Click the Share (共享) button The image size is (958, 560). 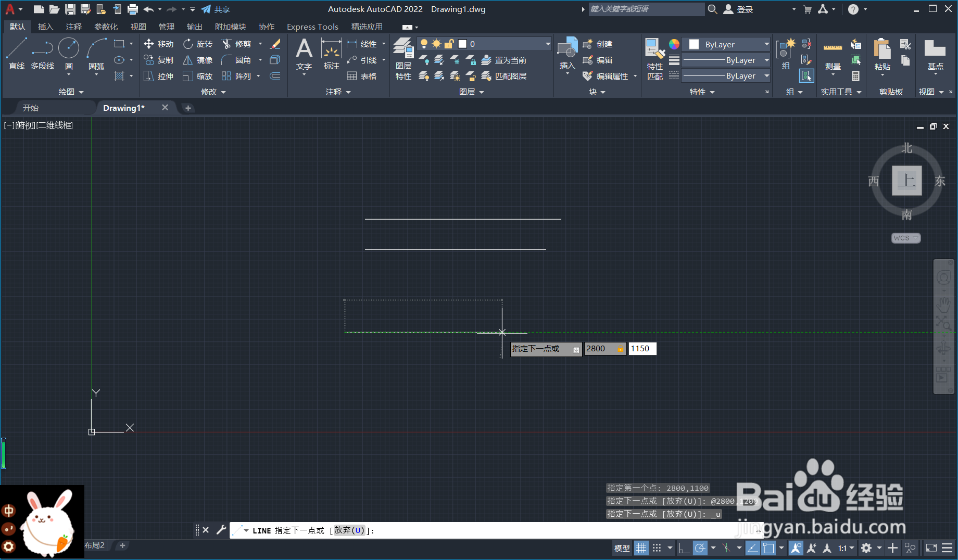coord(216,9)
